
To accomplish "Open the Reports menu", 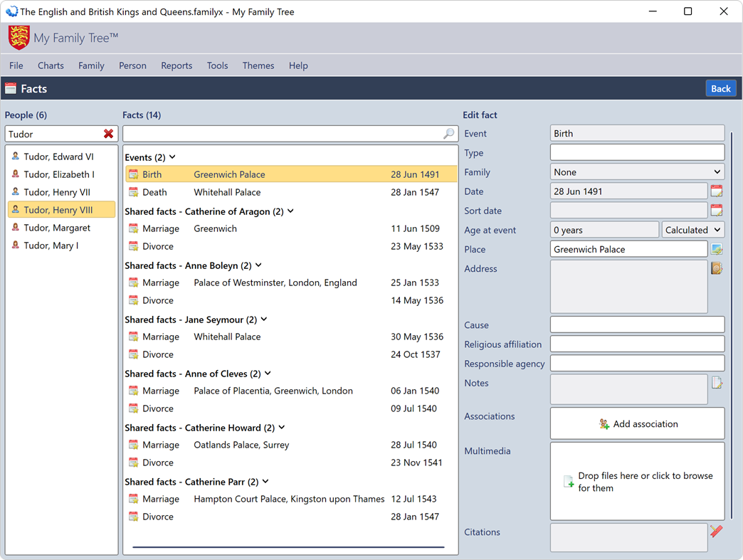I will point(176,65).
